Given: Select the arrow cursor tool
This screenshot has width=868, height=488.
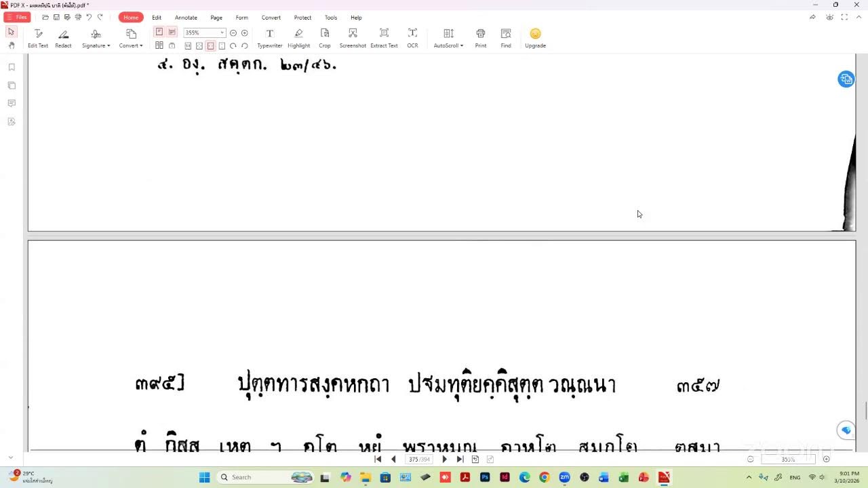Looking at the screenshot, I should [x=11, y=32].
